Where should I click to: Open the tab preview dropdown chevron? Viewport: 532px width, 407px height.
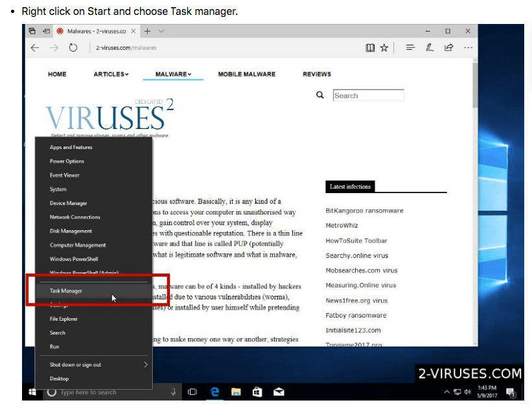[x=161, y=31]
